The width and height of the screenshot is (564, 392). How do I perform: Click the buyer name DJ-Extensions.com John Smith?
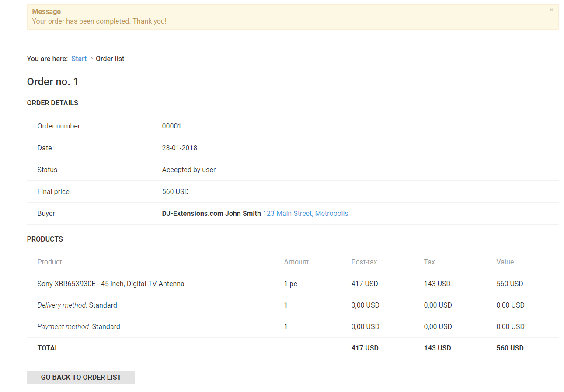pyautogui.click(x=212, y=213)
